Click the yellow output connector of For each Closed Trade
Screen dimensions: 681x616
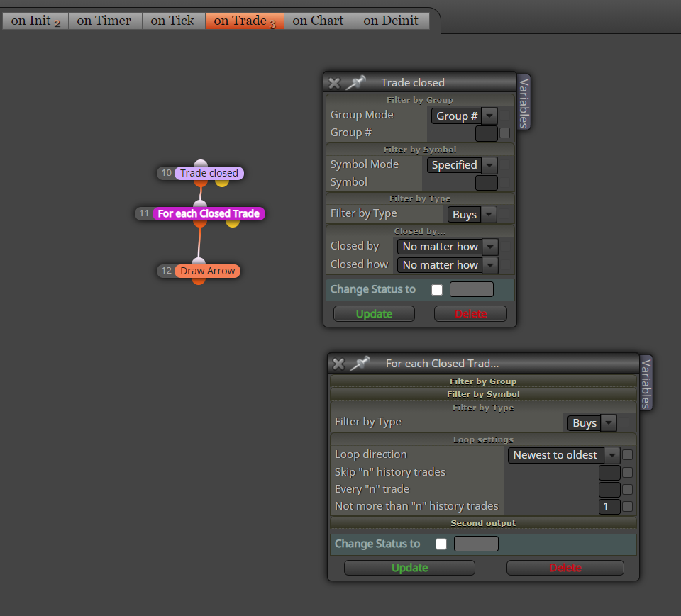coord(233,223)
